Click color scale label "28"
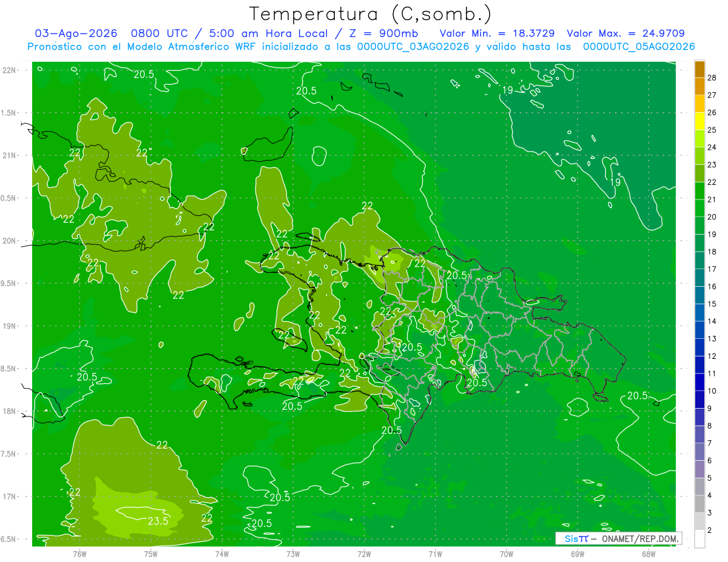Image resolution: width=728 pixels, height=562 pixels. [713, 78]
